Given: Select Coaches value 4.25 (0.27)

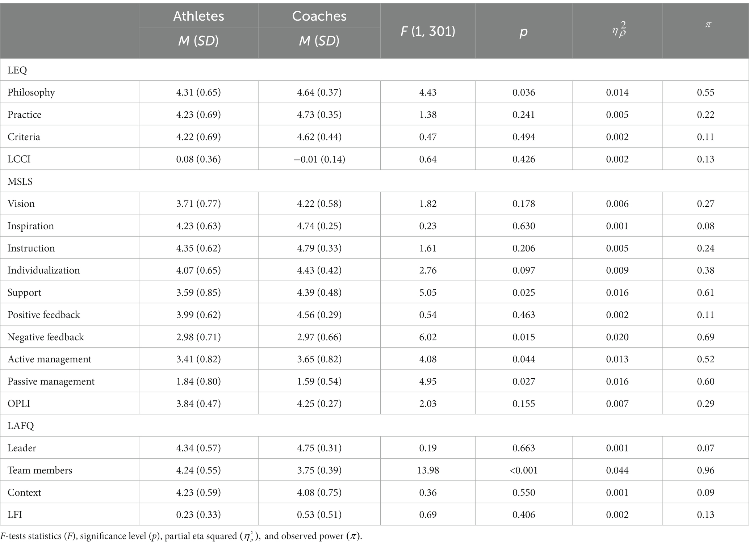Looking at the screenshot, I should (x=319, y=404).
